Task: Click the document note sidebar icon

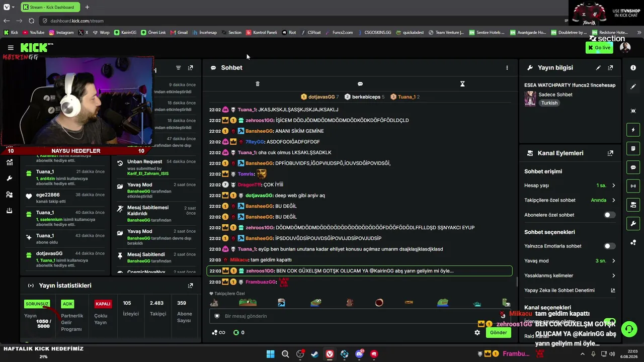Action: point(633,149)
